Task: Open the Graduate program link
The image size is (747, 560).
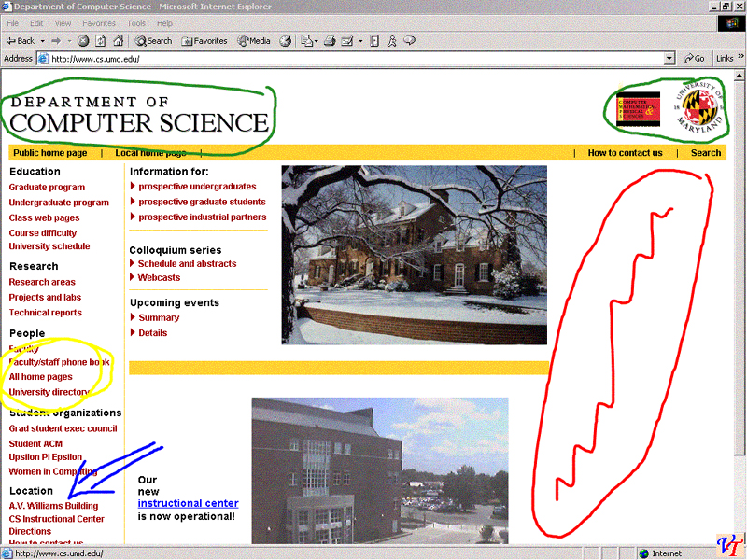Action: point(47,188)
